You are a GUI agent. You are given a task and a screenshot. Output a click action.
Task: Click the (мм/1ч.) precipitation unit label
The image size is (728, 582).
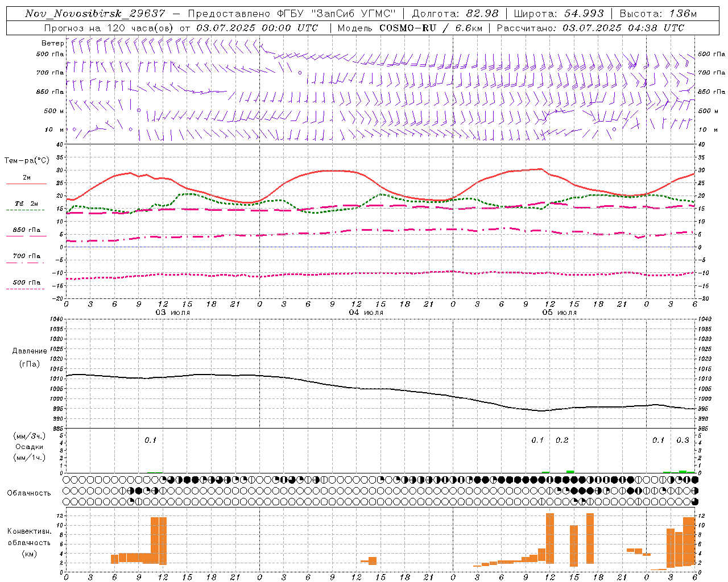point(30,457)
